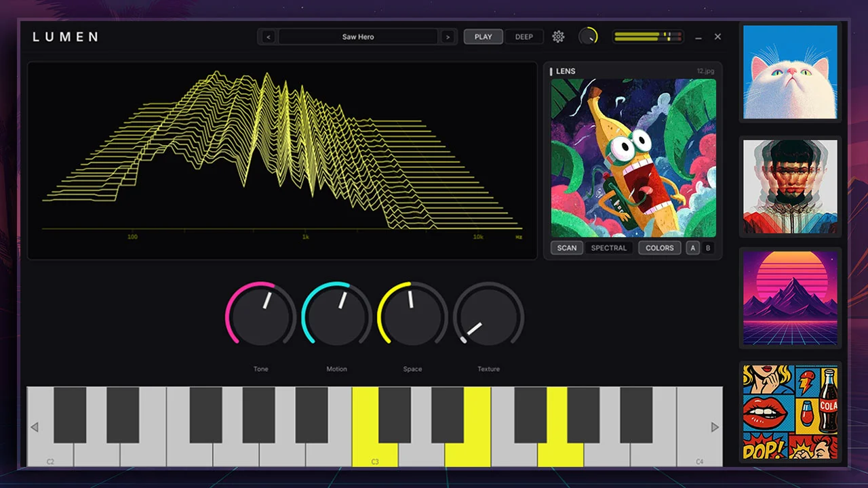Screen dimensions: 868x488
Task: Click the LUMEN logo
Action: tap(66, 37)
